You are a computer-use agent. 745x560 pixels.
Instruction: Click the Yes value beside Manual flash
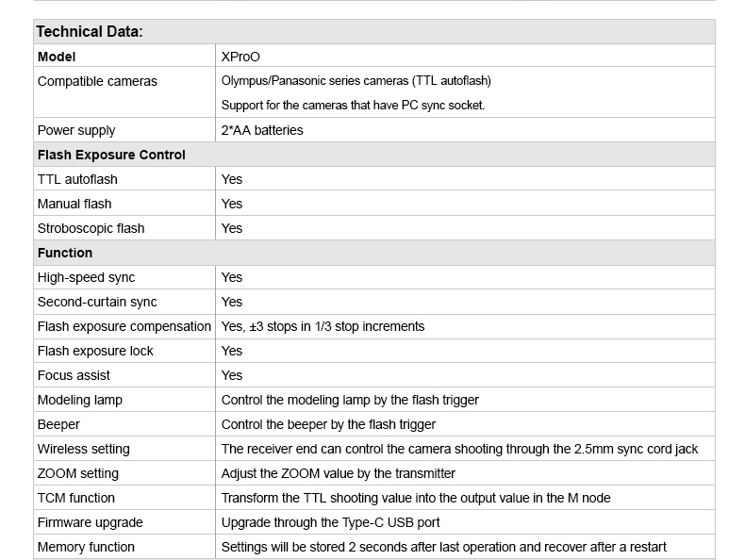coord(232,204)
